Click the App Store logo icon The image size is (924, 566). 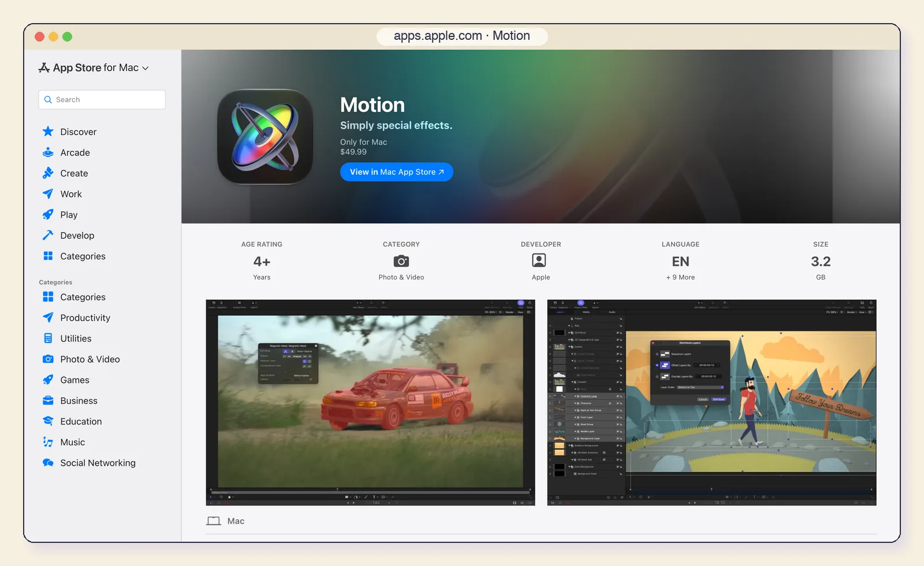44,68
